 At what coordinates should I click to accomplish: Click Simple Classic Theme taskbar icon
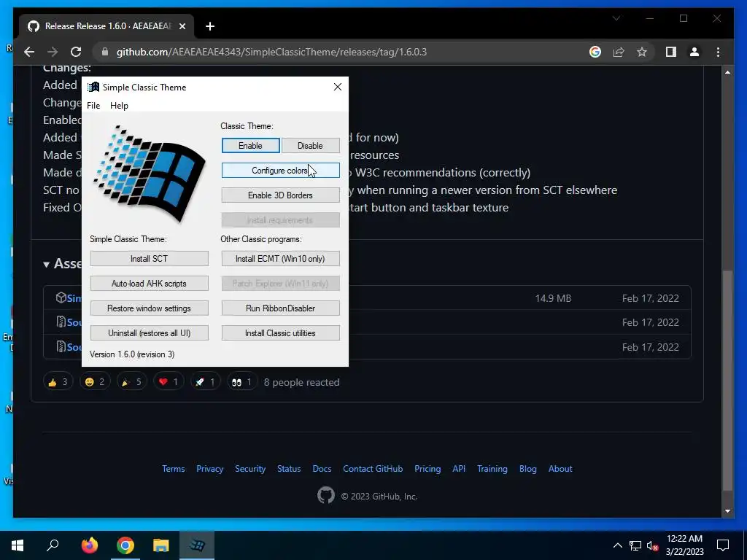(197, 545)
